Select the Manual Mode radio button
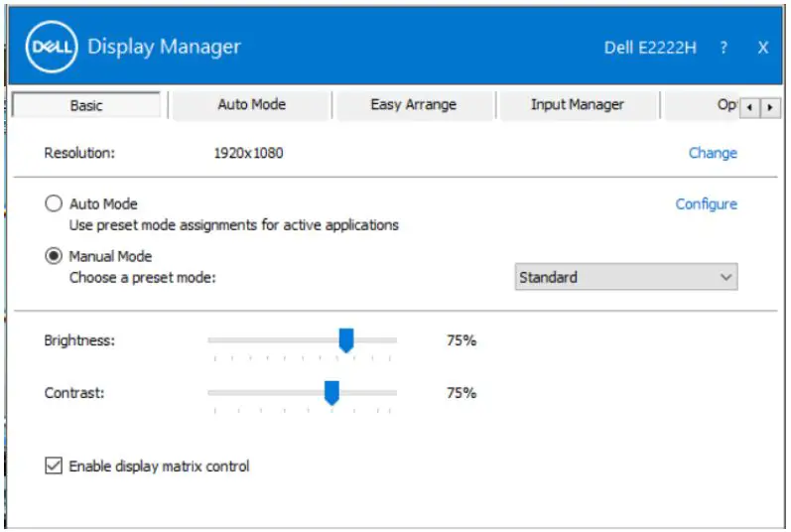791x532 pixels. (54, 256)
